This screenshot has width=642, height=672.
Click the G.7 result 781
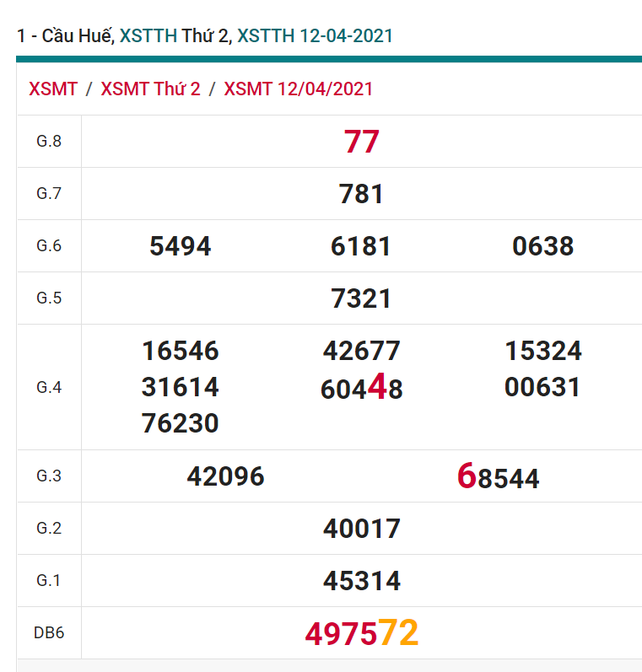coord(361,194)
